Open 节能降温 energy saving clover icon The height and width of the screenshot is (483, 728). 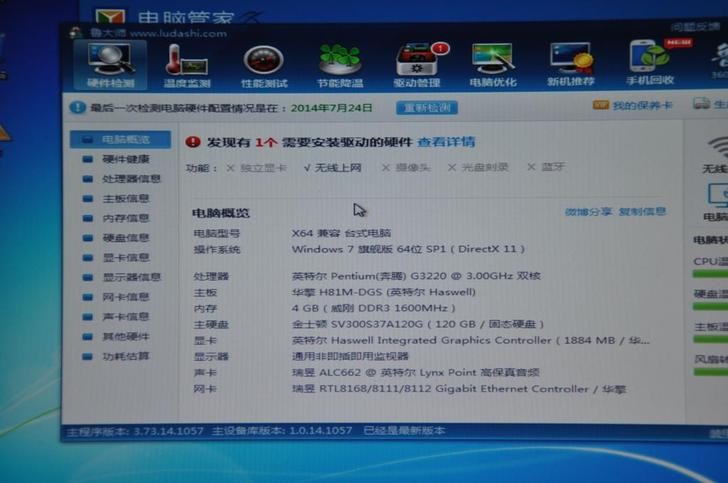[x=340, y=65]
